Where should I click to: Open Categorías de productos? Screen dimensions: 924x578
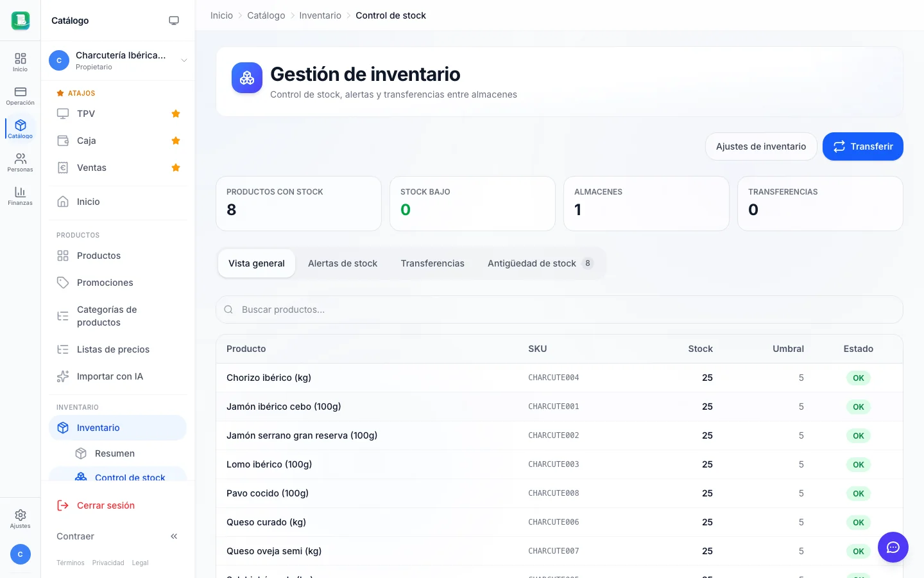(x=117, y=316)
